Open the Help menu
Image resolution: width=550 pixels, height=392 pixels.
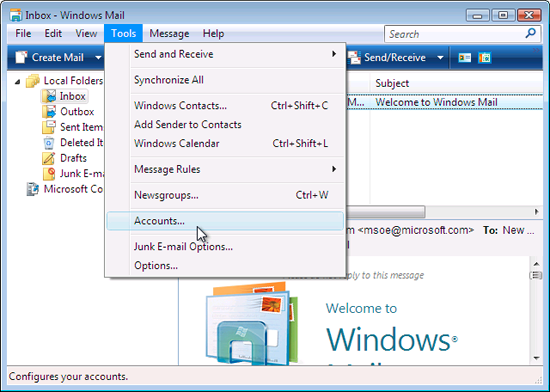coord(213,34)
